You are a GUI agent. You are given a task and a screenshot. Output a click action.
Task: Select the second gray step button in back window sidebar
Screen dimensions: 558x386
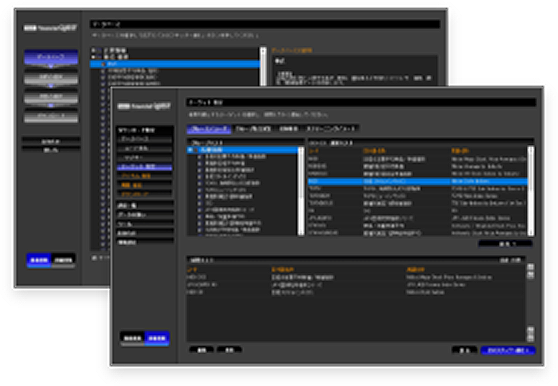pos(51,77)
